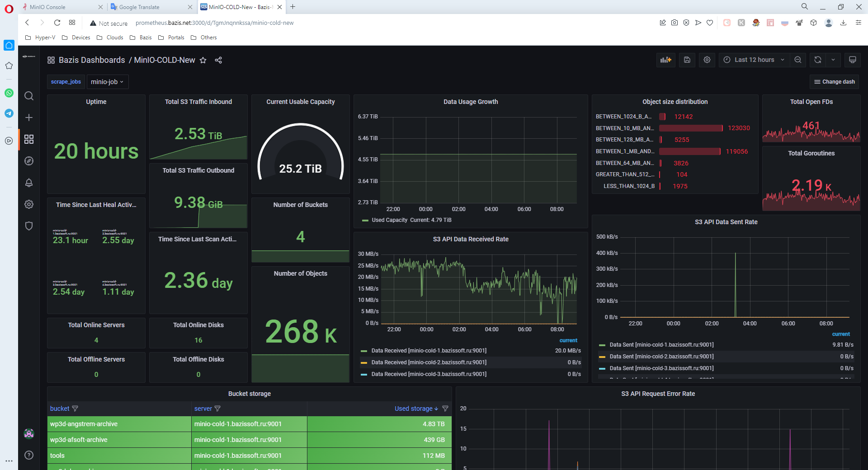Expand the auto-refresh interval chevron
868x470 pixels.
tap(834, 60)
